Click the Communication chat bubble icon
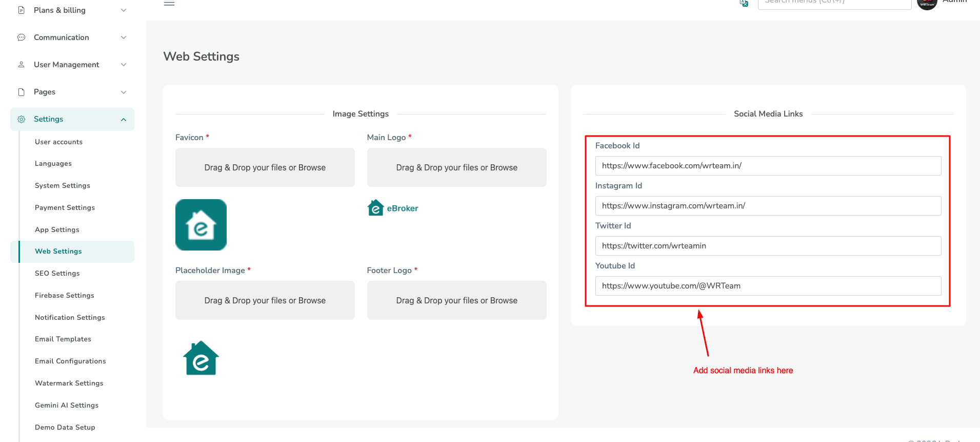The height and width of the screenshot is (442, 980). tap(22, 37)
